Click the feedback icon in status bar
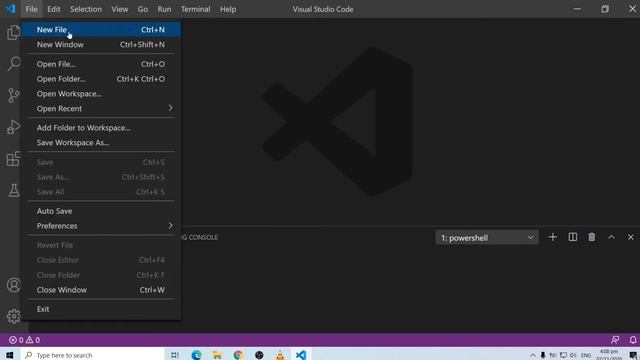Screen dimensions: 640x360 coord(615,340)
